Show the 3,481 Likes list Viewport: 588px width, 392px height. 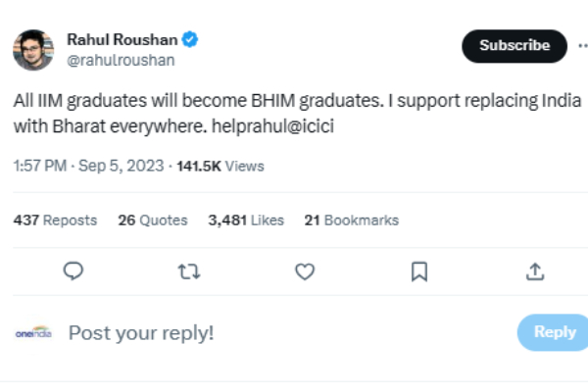coord(245,220)
